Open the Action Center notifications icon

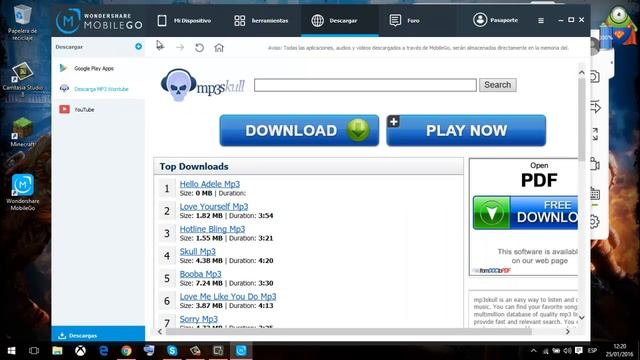coord(579,351)
